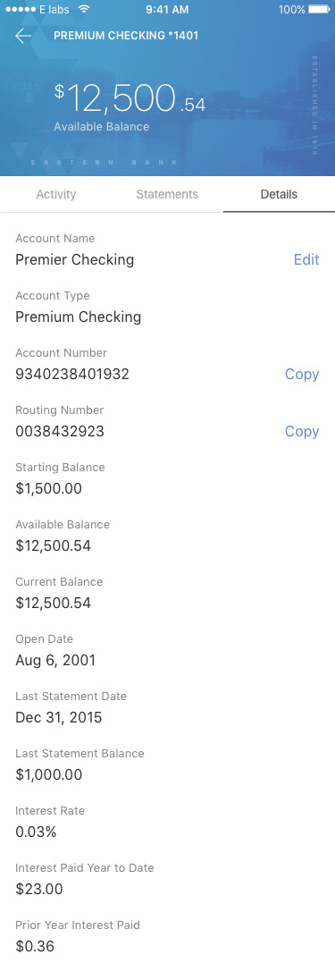Select the Routing Number value
The image size is (335, 980).
click(59, 432)
